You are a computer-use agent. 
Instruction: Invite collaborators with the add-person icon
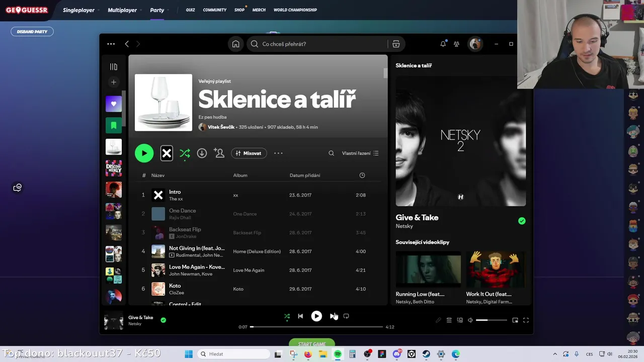pos(219,153)
